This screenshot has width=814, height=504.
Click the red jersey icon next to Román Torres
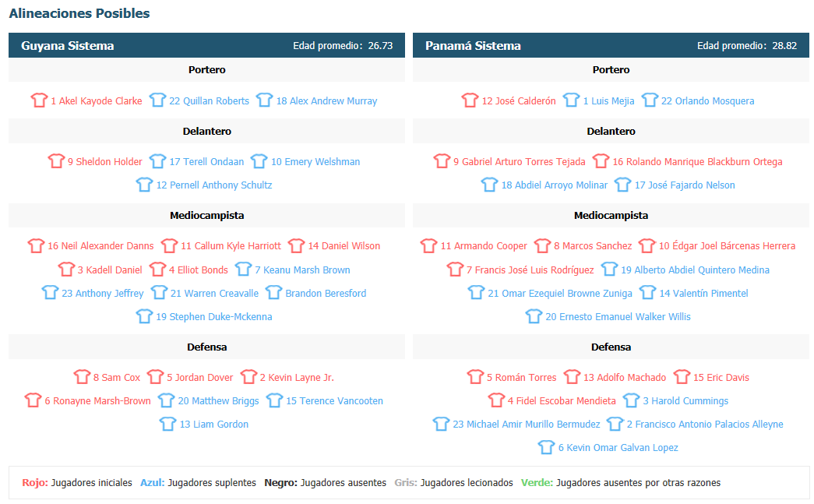coord(475,377)
